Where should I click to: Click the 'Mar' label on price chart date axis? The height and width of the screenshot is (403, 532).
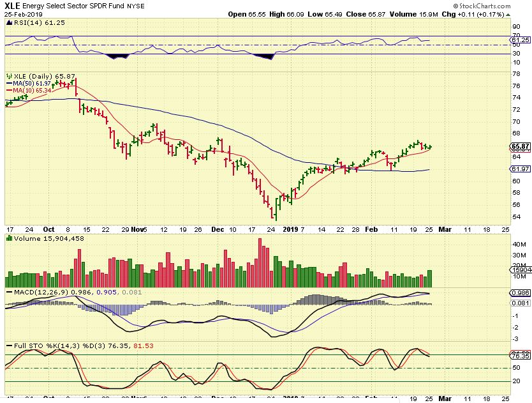[x=445, y=229]
